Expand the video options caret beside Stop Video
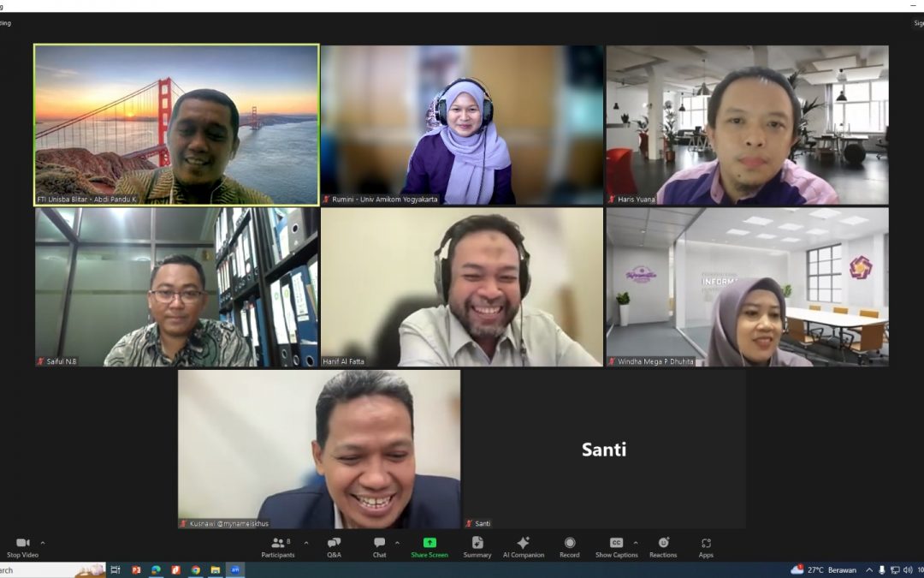The height and width of the screenshot is (578, 924). click(43, 543)
